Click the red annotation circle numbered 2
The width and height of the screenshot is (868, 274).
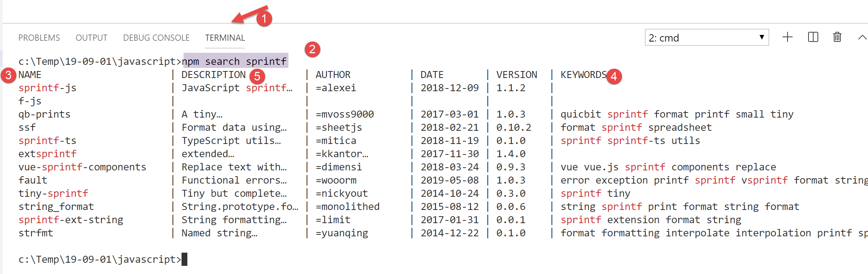coord(312,49)
